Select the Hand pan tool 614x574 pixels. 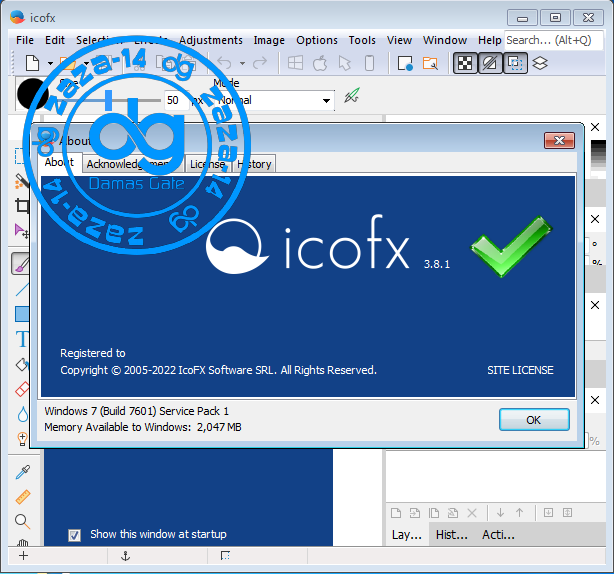click(23, 542)
